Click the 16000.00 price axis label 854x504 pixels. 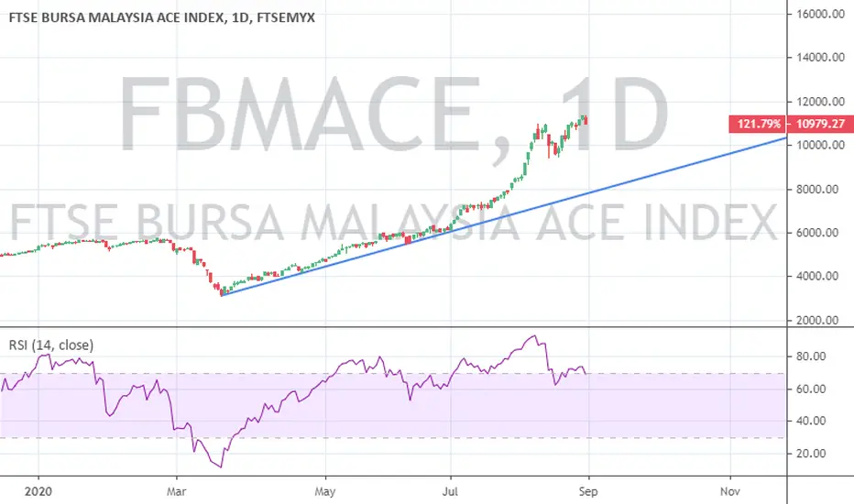pyautogui.click(x=820, y=14)
